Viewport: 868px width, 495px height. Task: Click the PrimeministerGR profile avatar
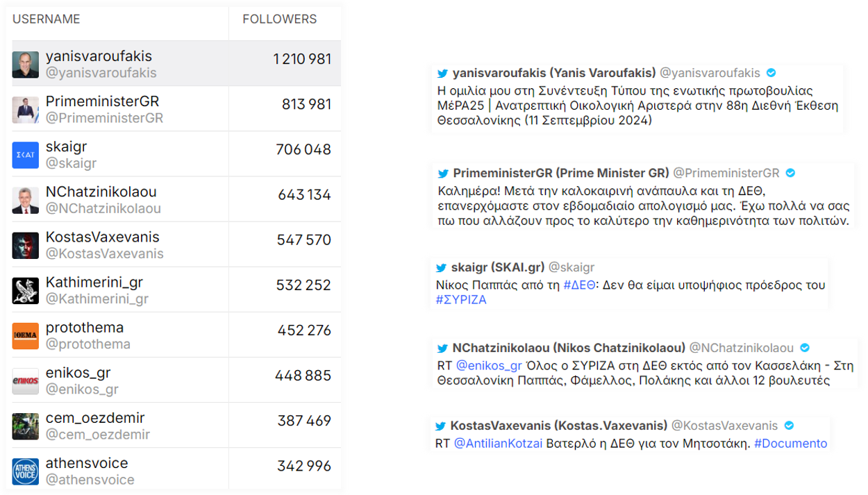[x=26, y=110]
